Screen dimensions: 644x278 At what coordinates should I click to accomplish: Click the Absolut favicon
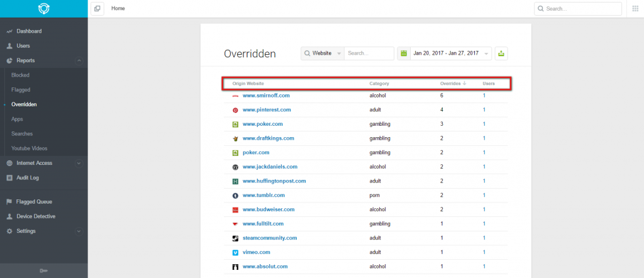236,267
